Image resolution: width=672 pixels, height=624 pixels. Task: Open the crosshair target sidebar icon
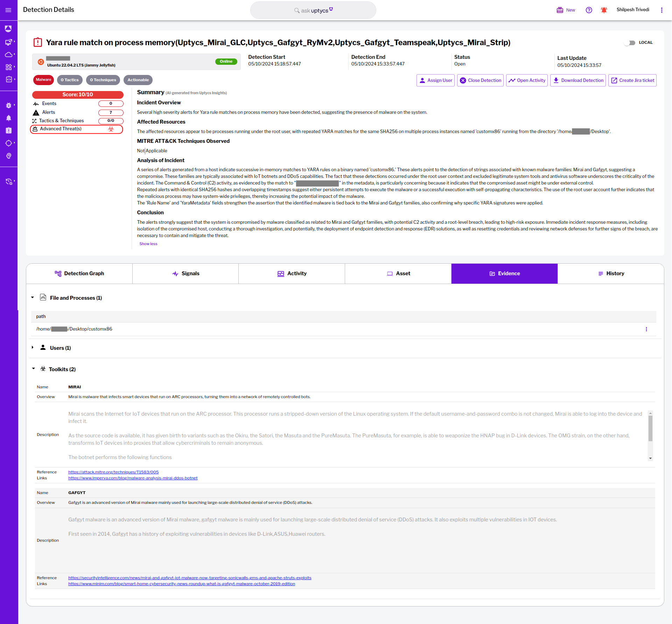tap(8, 143)
